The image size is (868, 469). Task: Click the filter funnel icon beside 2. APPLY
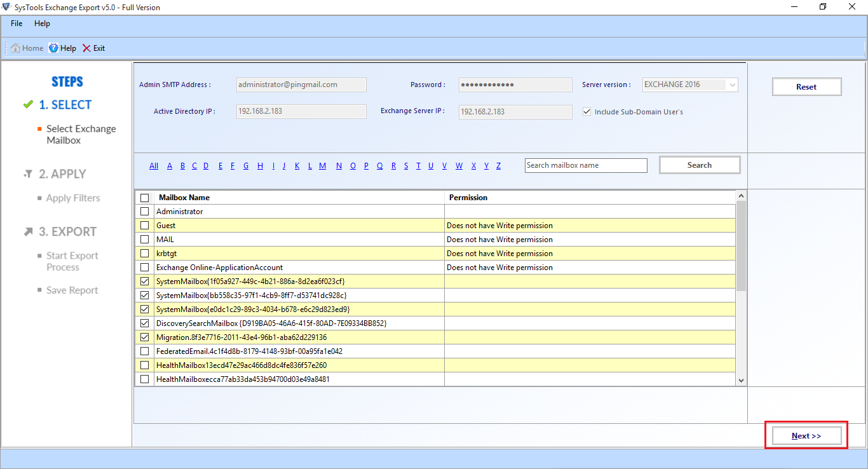pyautogui.click(x=27, y=174)
